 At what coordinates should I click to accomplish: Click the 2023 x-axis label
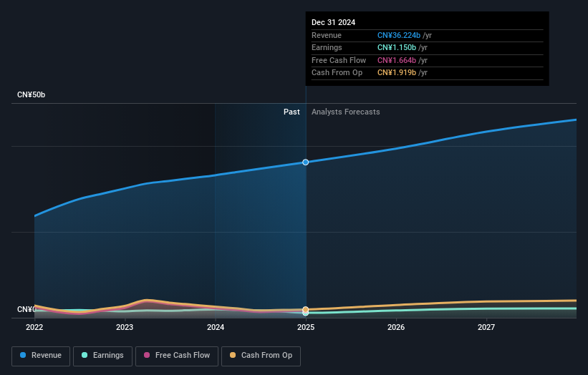[125, 328]
